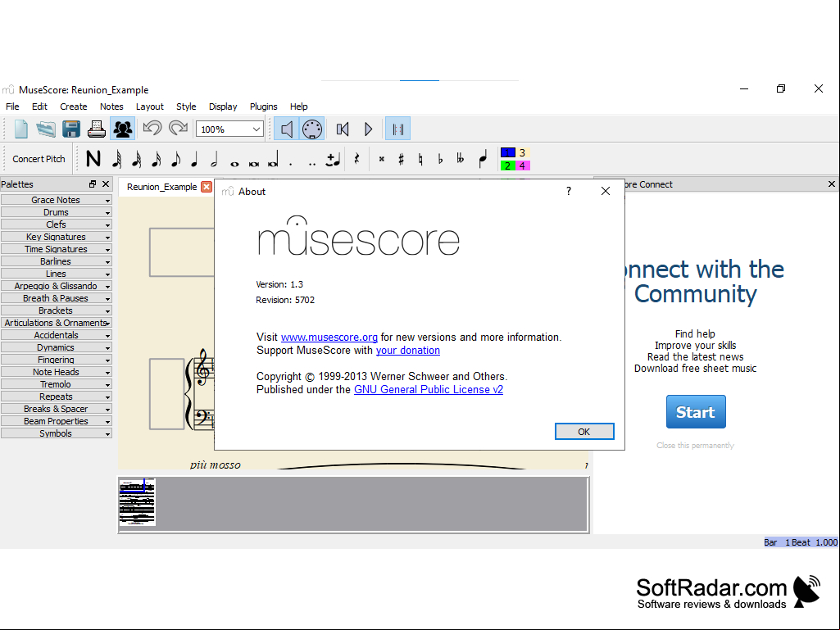The height and width of the screenshot is (630, 840).
Task: Save the score with the floppy disk icon
Action: point(70,129)
